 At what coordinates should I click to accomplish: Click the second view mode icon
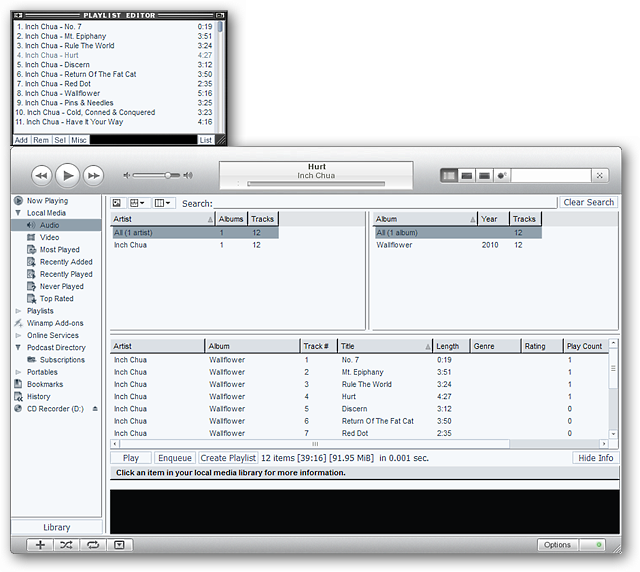[467, 176]
